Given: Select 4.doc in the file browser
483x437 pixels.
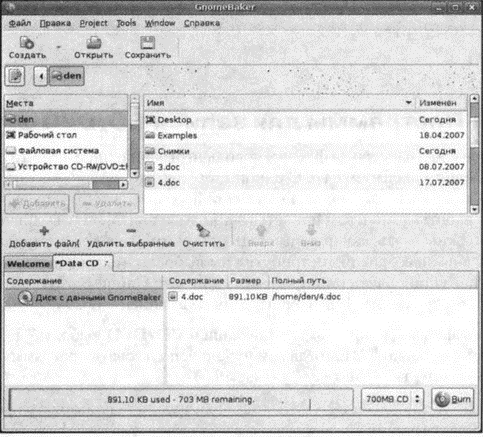Looking at the screenshot, I should [305, 182].
